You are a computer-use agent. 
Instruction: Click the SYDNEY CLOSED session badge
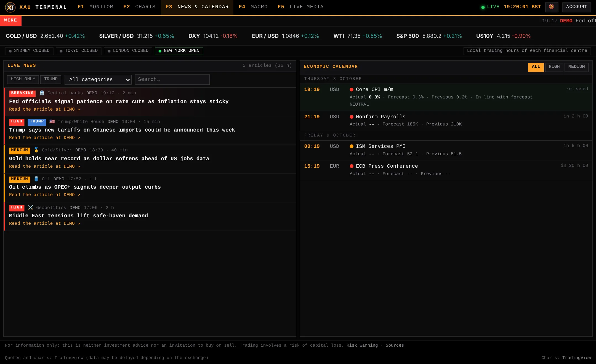(29, 51)
